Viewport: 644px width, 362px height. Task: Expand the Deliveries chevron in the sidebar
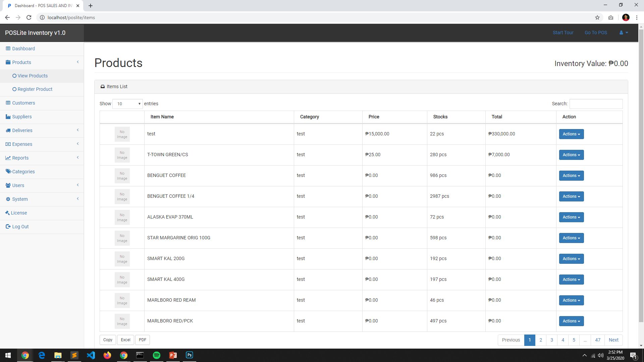78,130
